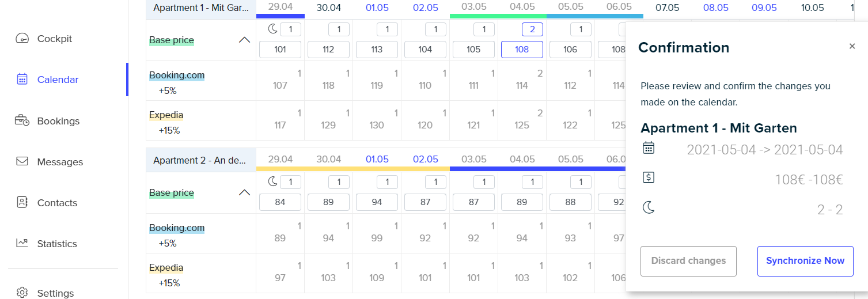Click the Cockpit gauge icon in sidebar
The width and height of the screenshot is (868, 299).
tap(22, 39)
